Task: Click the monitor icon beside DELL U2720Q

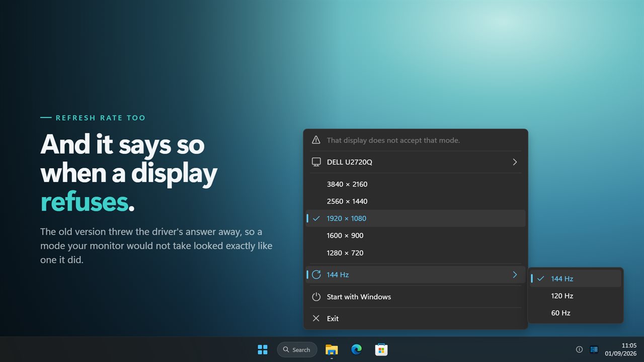Action: (x=316, y=162)
